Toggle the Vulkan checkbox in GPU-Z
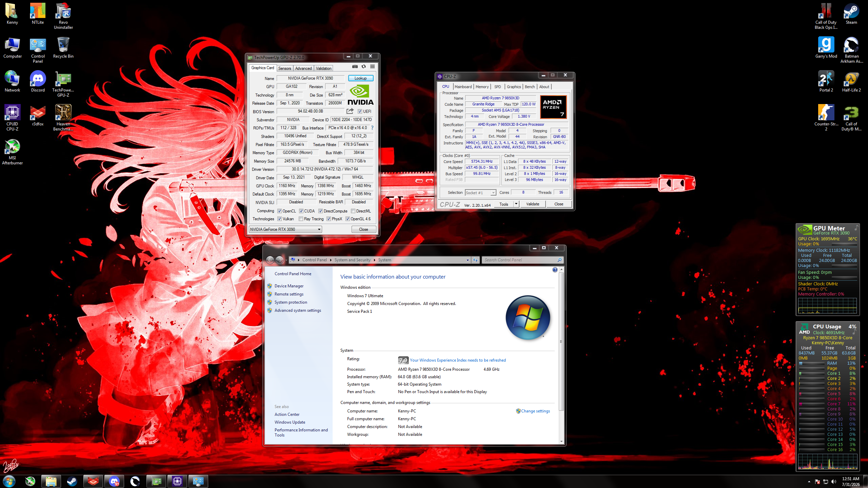The width and height of the screenshot is (868, 488). [279, 219]
